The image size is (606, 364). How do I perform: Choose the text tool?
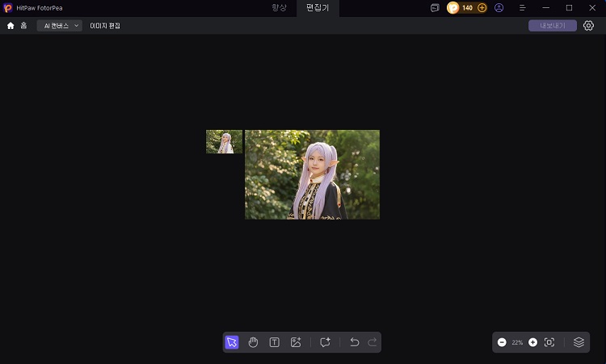[x=275, y=342]
